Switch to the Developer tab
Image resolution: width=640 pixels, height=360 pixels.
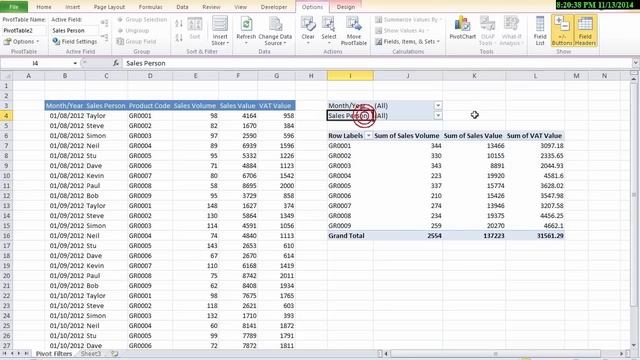pyautogui.click(x=273, y=7)
